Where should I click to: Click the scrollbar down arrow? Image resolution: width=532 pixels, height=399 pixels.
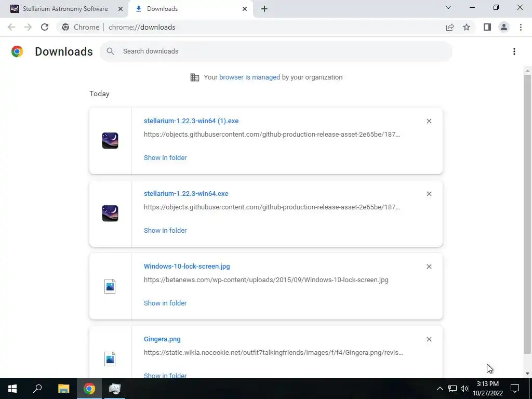click(x=527, y=374)
